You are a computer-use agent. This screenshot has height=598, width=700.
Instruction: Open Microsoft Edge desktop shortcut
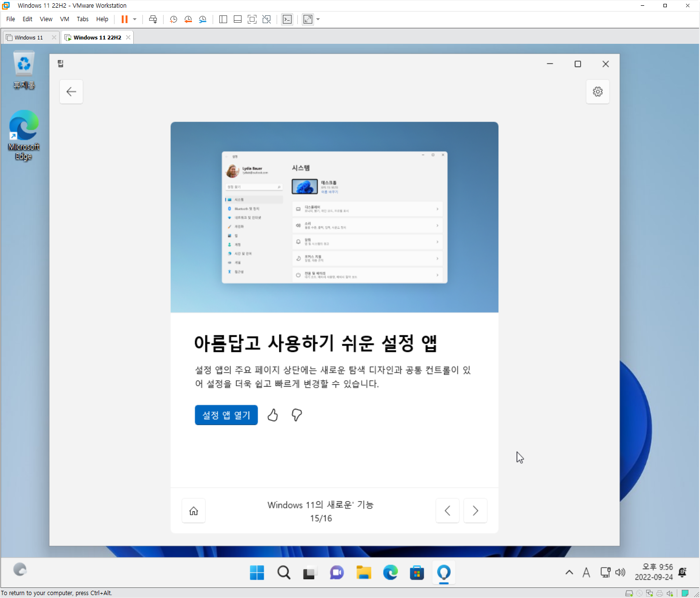click(x=24, y=135)
